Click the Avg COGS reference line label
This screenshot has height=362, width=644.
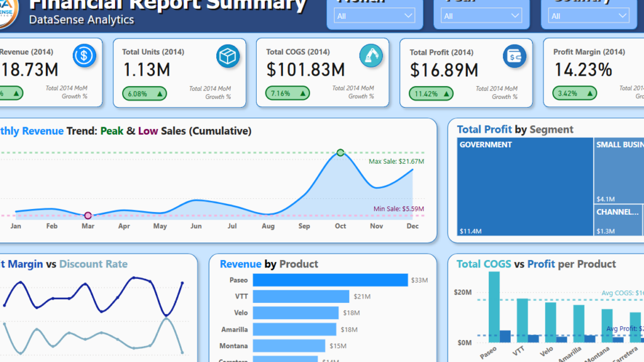(x=623, y=293)
